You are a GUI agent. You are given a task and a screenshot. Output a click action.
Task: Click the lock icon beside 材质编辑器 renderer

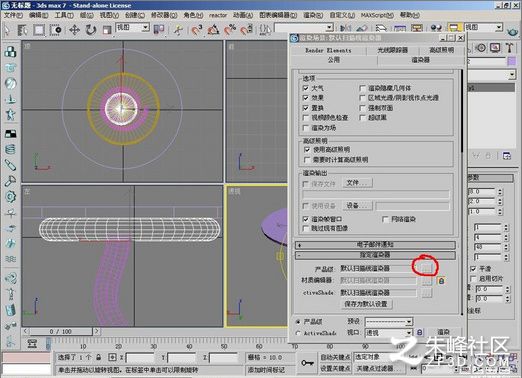click(441, 281)
